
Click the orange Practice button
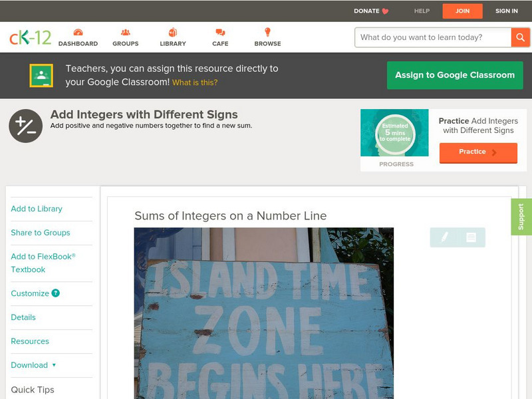478,153
